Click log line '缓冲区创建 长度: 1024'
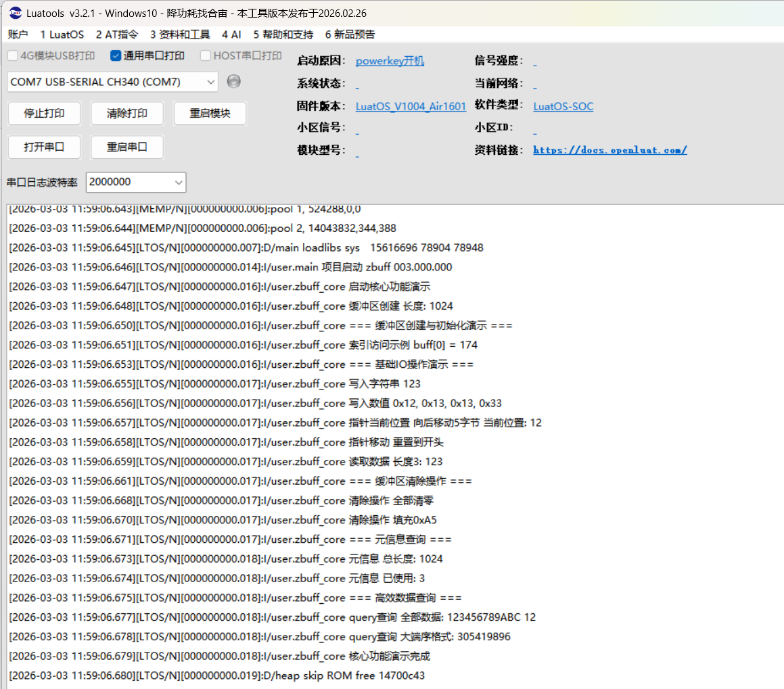Screen dimensions: 784x689 click(231, 306)
